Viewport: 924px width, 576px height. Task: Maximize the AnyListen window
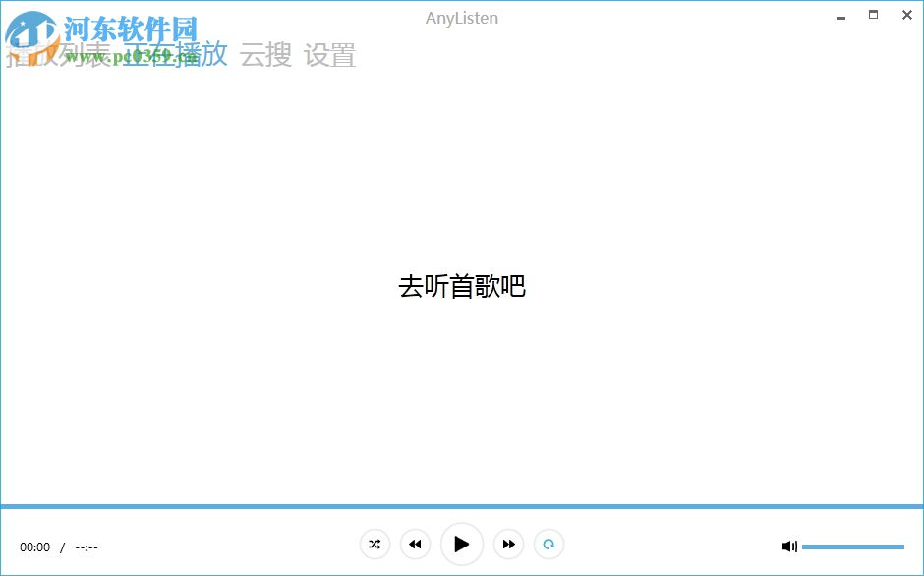click(x=872, y=15)
